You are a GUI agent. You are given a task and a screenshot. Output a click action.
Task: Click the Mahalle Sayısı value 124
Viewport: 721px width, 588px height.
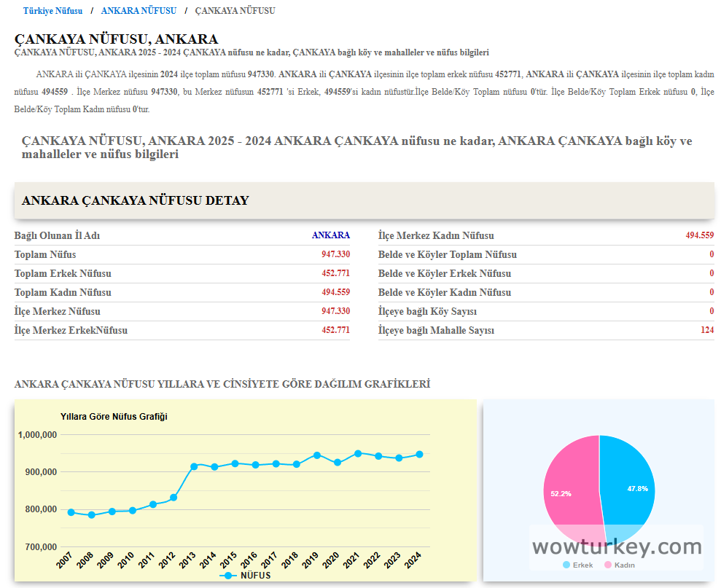coord(706,330)
